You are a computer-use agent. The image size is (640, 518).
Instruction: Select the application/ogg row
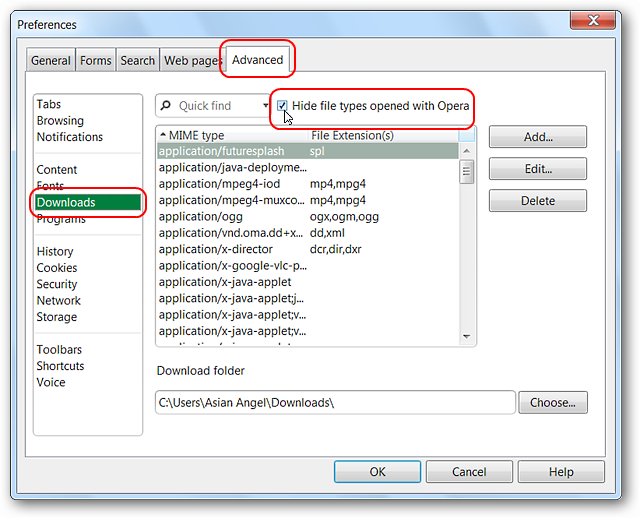click(x=308, y=216)
